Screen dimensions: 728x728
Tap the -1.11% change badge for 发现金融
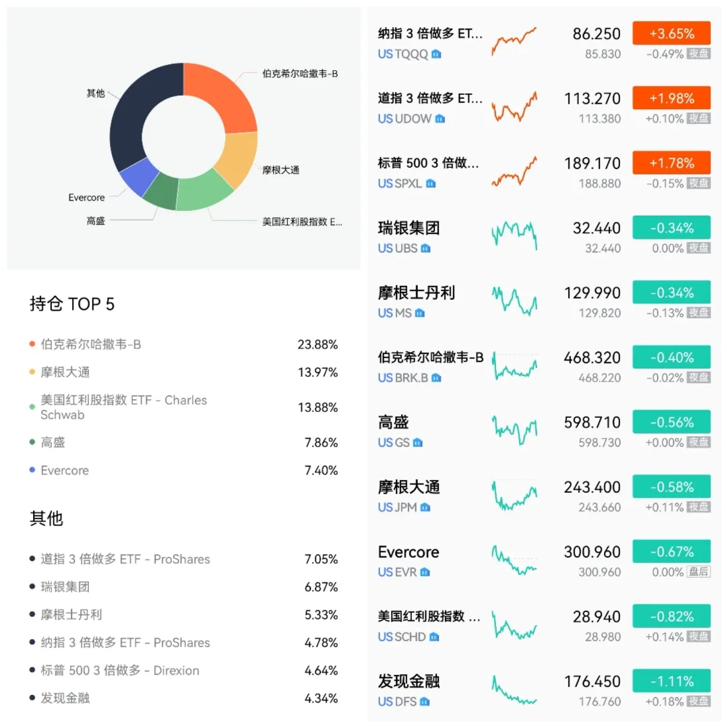(x=671, y=681)
